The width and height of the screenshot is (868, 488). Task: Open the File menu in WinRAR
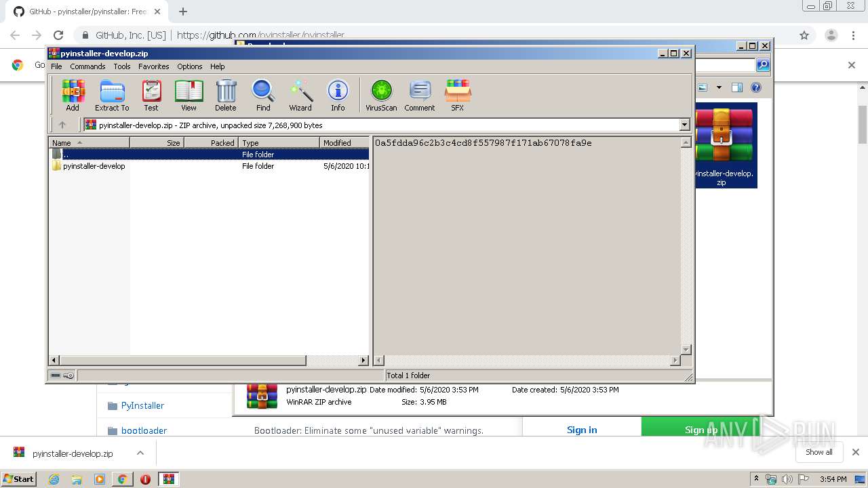click(56, 66)
